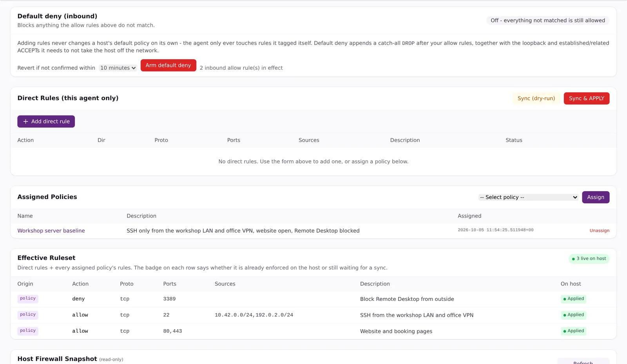Image resolution: width=627 pixels, height=364 pixels.
Task: Open the Select policy dropdown
Action: 528,197
